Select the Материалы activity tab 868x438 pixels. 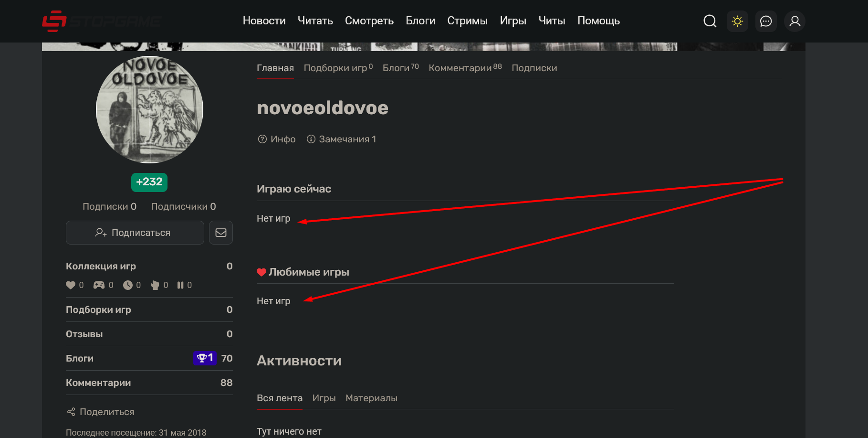click(371, 398)
